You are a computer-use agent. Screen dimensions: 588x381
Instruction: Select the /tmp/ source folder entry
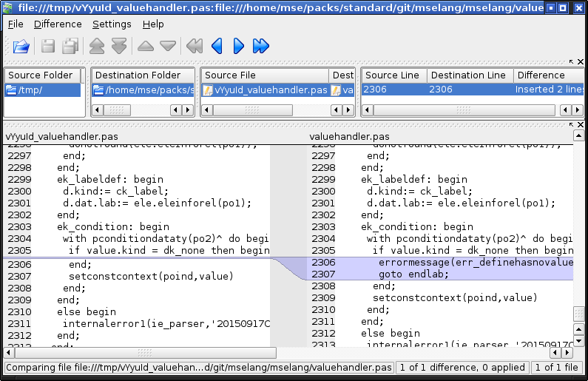click(43, 90)
